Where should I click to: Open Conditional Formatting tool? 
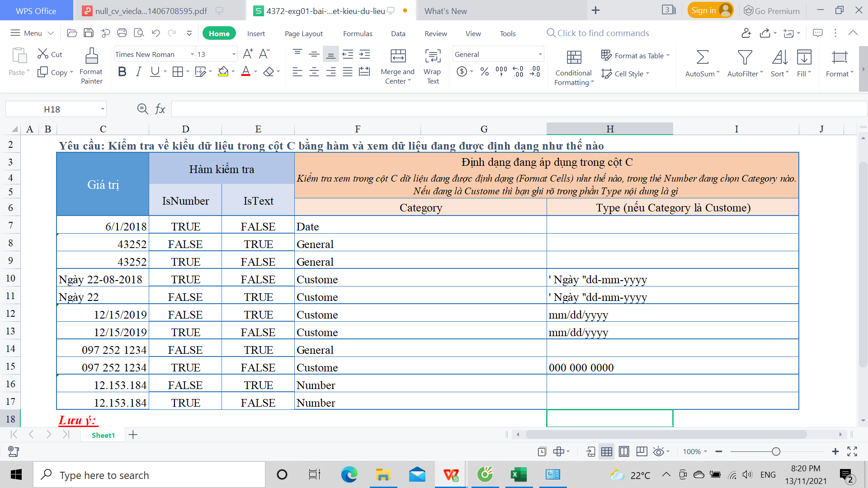pyautogui.click(x=574, y=57)
